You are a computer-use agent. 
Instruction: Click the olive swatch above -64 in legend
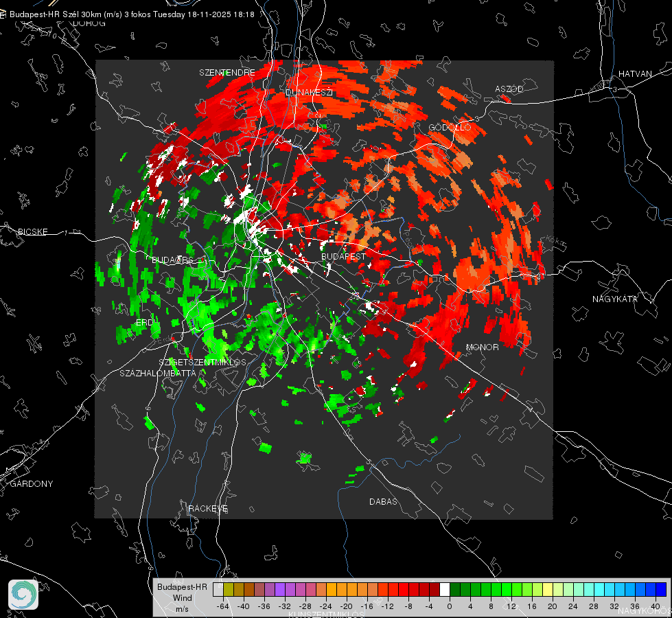click(x=229, y=589)
